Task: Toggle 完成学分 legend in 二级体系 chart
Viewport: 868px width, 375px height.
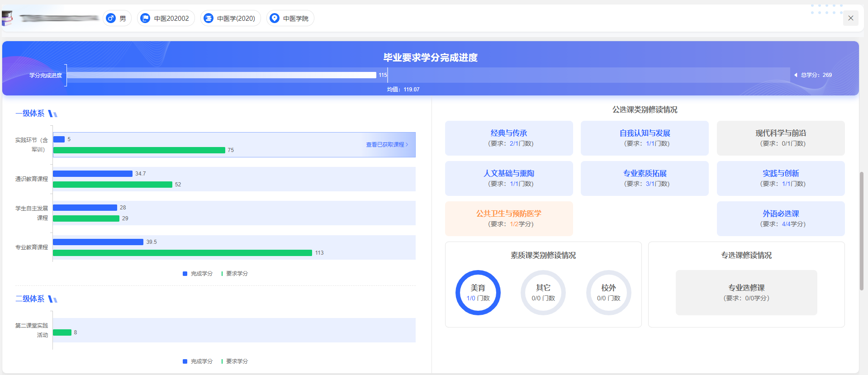Action: [197, 361]
